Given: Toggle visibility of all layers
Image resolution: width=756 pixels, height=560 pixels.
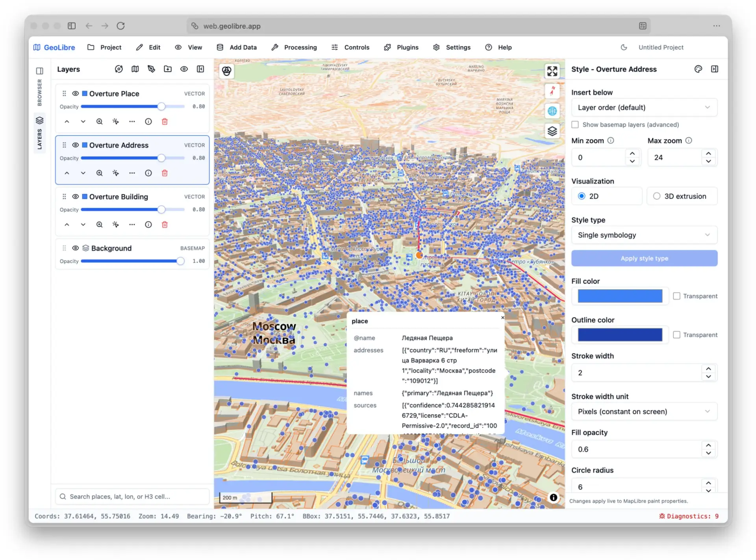Looking at the screenshot, I should tap(184, 69).
